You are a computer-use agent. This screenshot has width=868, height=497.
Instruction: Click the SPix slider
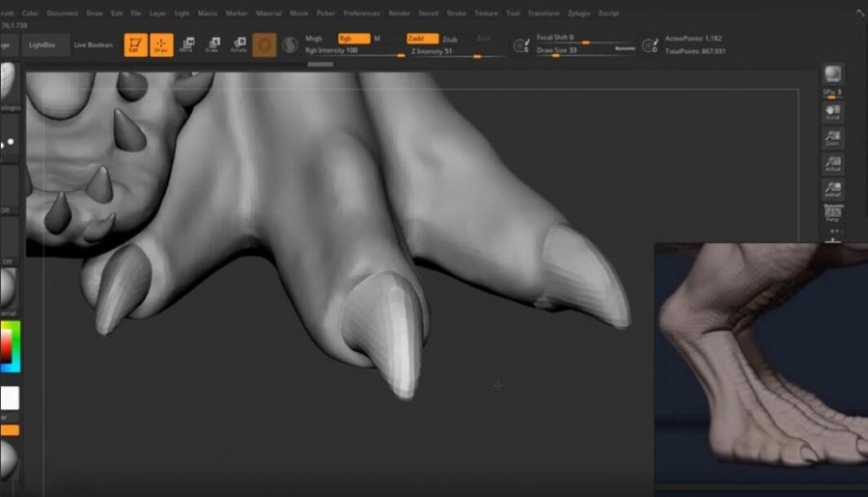pos(832,93)
